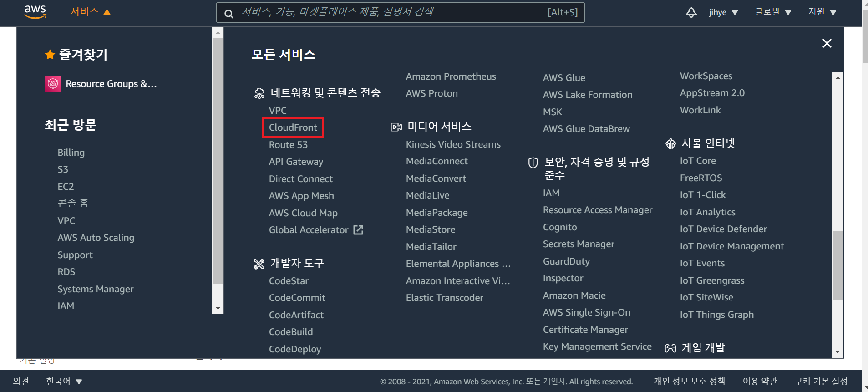Open Kinesis Video Streams

coord(453,144)
